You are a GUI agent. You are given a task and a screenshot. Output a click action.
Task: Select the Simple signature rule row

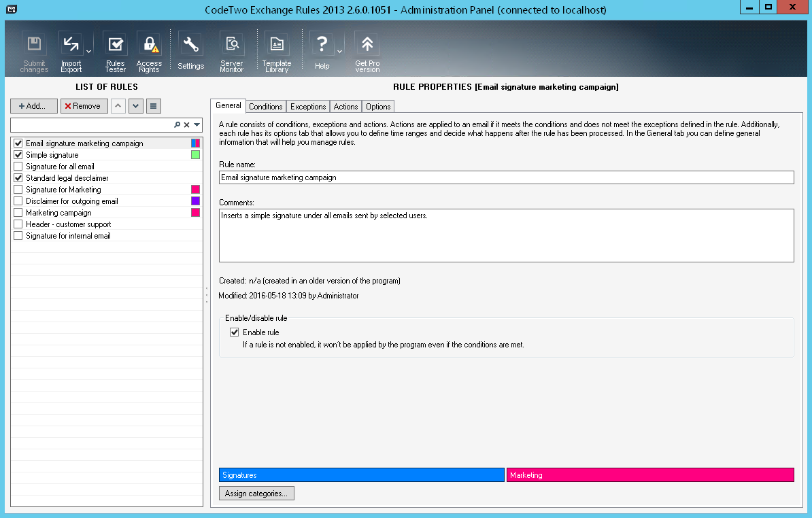106,155
